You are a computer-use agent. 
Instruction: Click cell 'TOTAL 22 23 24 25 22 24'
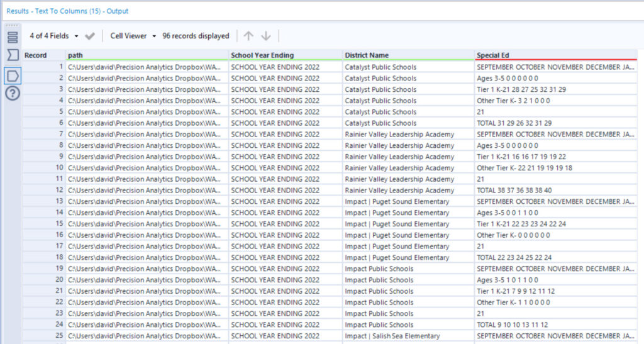(556, 257)
